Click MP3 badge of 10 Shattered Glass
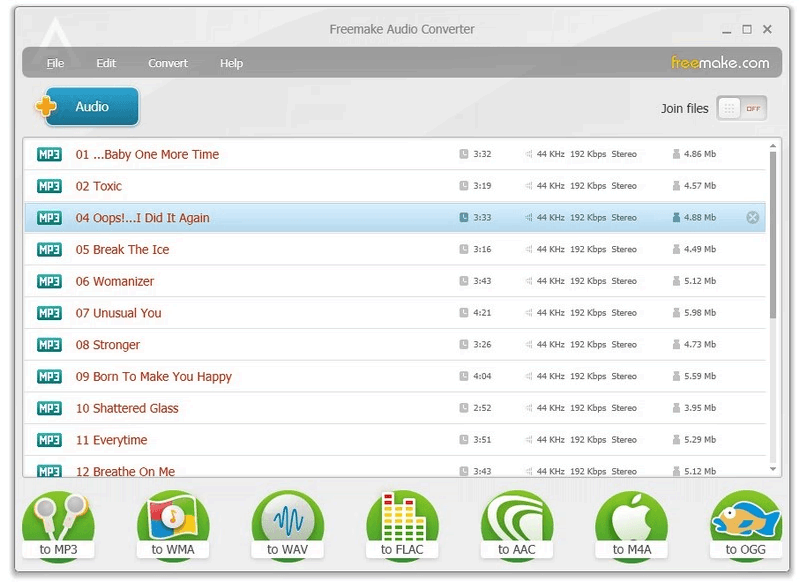The width and height of the screenshot is (800, 582). tap(49, 408)
